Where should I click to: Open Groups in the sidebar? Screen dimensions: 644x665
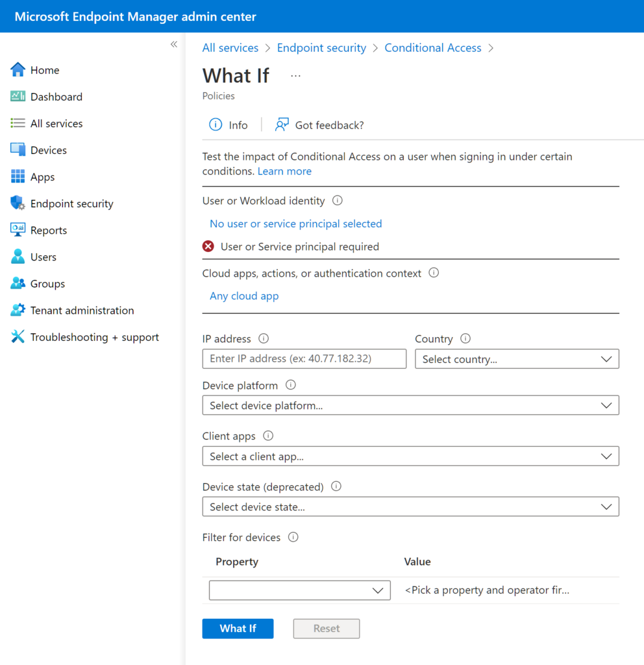[47, 284]
